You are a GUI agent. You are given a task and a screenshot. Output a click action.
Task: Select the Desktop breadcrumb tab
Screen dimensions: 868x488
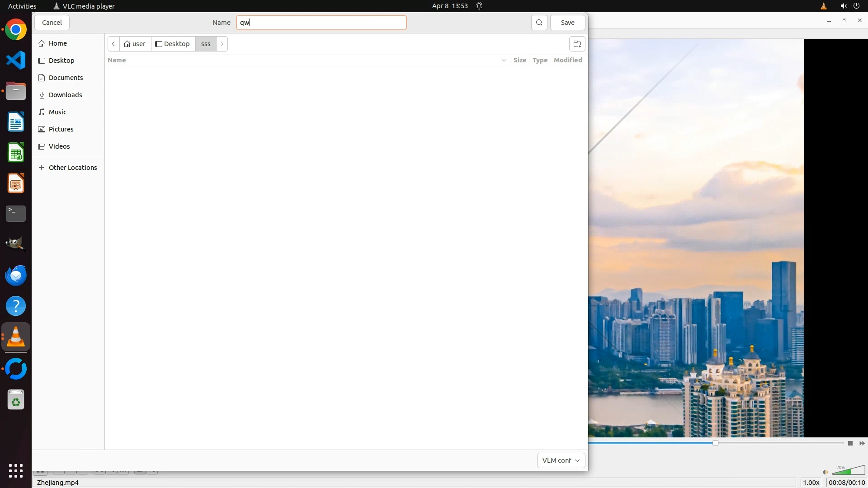[173, 44]
